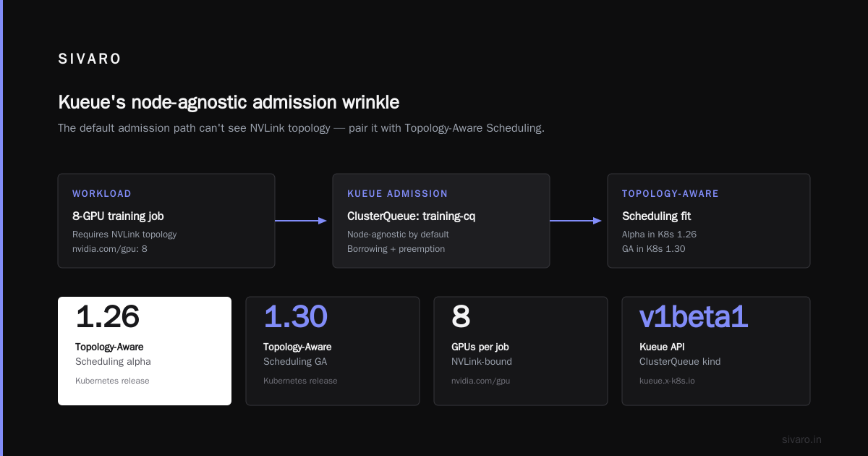
Task: Select the large 8 stat number
Action: coord(461,317)
